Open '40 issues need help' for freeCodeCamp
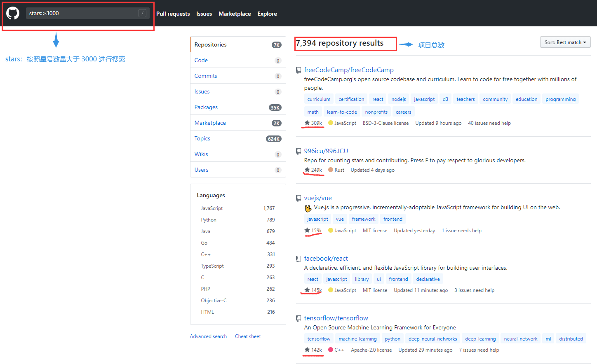The image size is (597, 364). [x=489, y=123]
